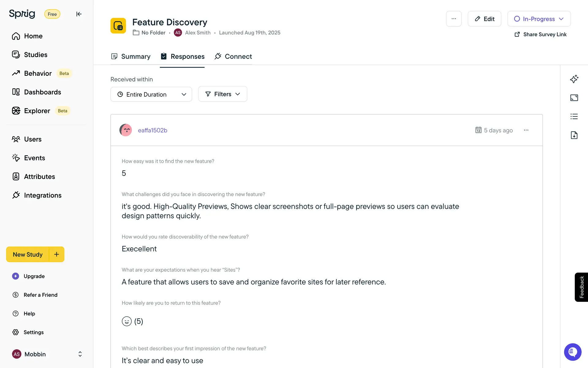Click the Feature Discovery survey icon
588x368 pixels.
(118, 26)
